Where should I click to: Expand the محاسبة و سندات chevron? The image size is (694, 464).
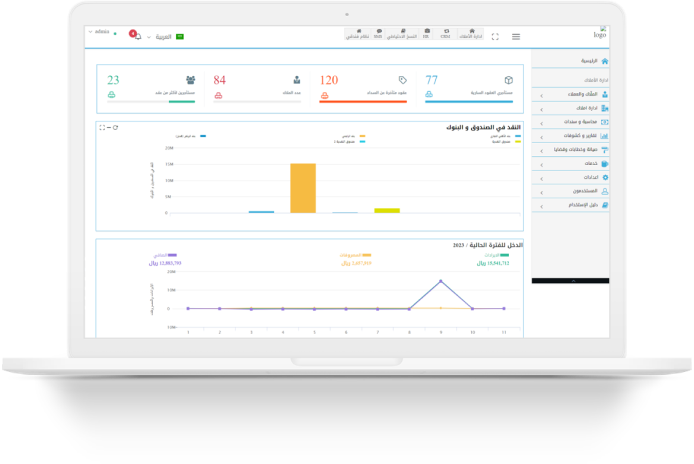point(541,124)
